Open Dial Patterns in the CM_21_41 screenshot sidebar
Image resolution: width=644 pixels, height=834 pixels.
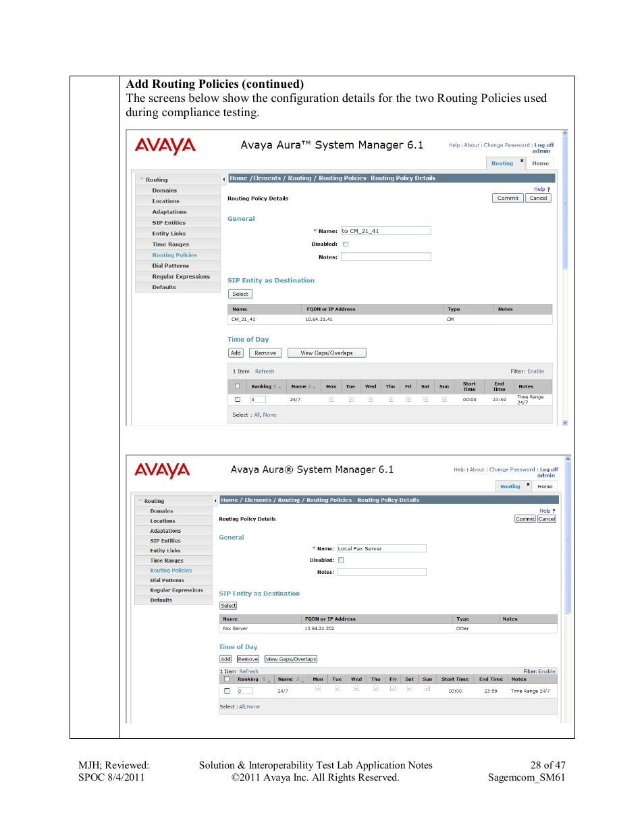tap(170, 266)
